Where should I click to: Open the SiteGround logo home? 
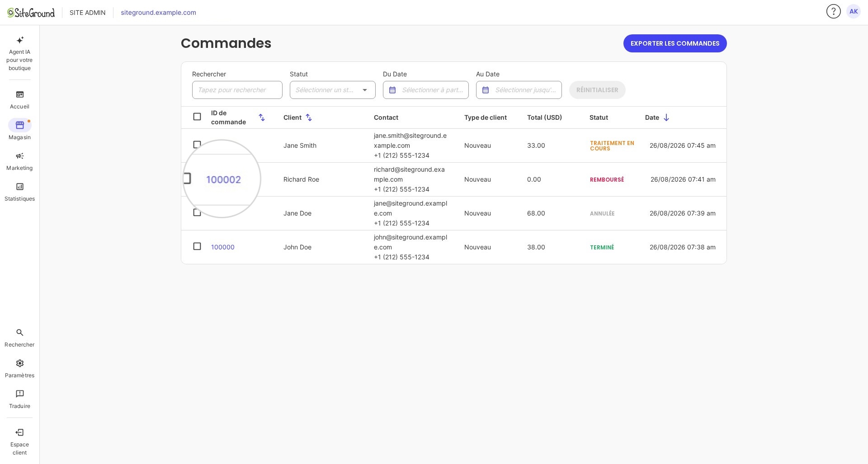coord(31,13)
